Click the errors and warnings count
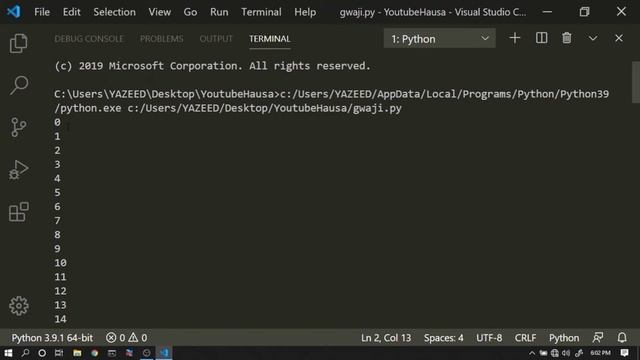Image resolution: width=640 pixels, height=360 pixels. tap(127, 338)
